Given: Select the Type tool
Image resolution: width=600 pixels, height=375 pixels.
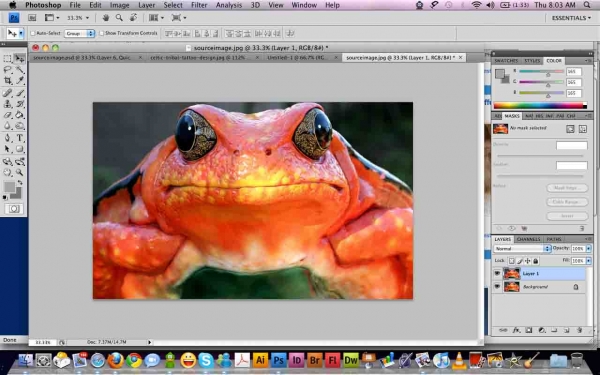Looking at the screenshot, I should pos(20,138).
